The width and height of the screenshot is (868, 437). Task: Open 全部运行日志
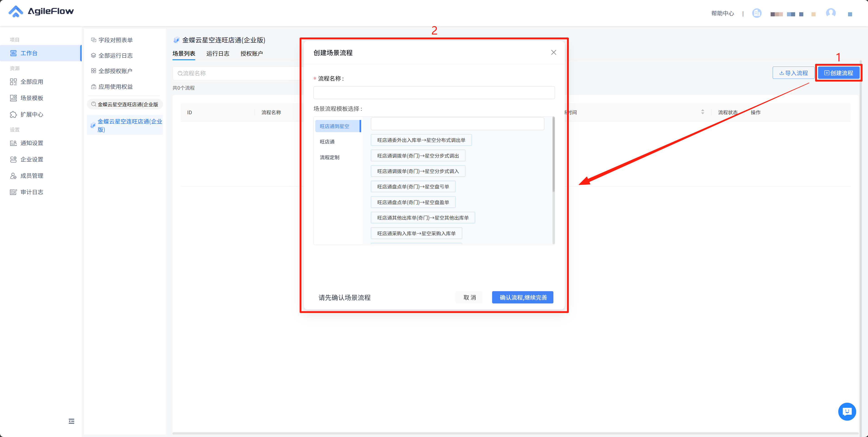112,55
